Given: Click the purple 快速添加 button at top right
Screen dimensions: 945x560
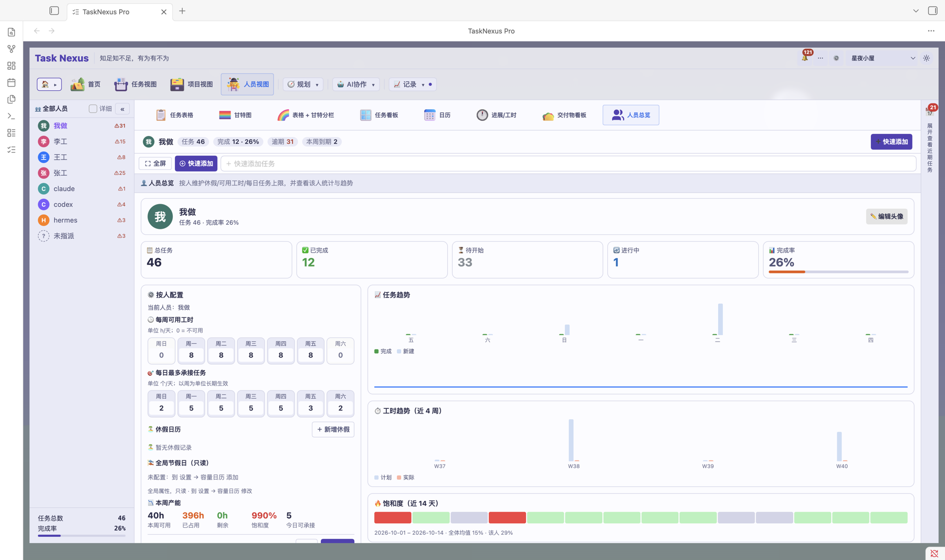Looking at the screenshot, I should (891, 142).
